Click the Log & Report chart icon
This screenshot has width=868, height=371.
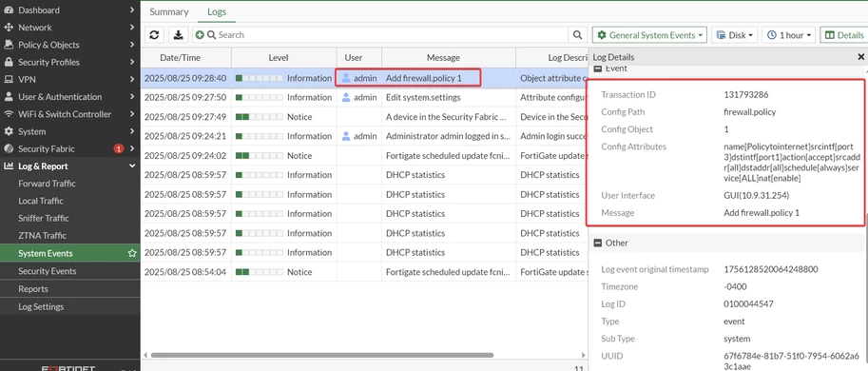[9, 166]
